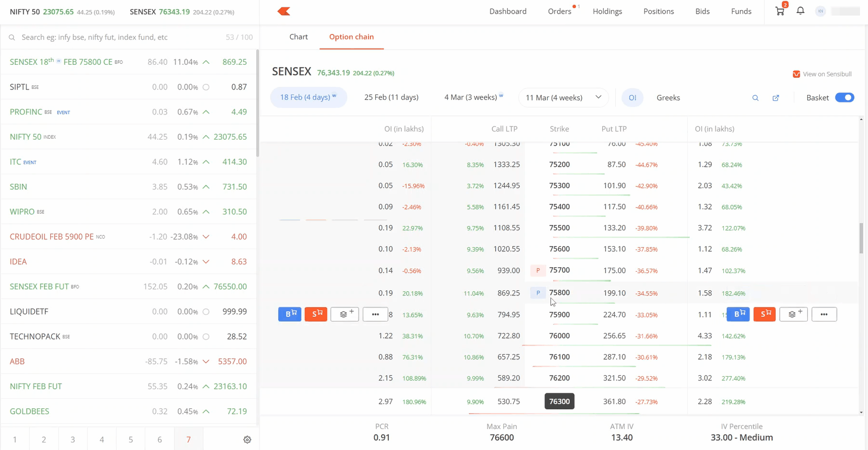The image size is (868, 450).
Task: Switch to watchlist page 3
Action: 73,439
